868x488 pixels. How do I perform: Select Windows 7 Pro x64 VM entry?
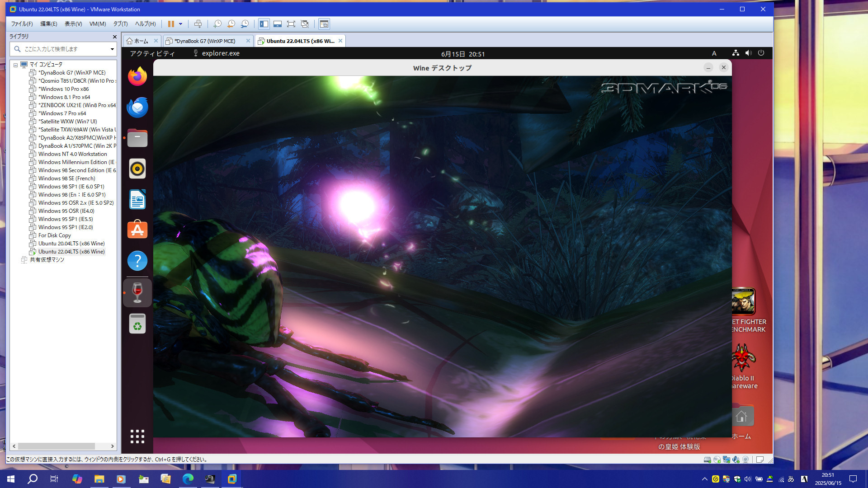click(62, 113)
